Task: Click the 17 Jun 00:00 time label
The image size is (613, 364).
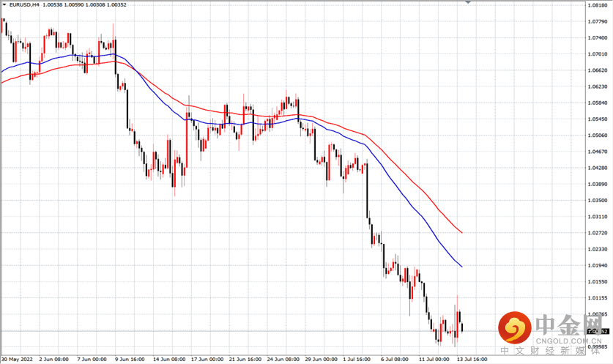Action: click(x=207, y=359)
